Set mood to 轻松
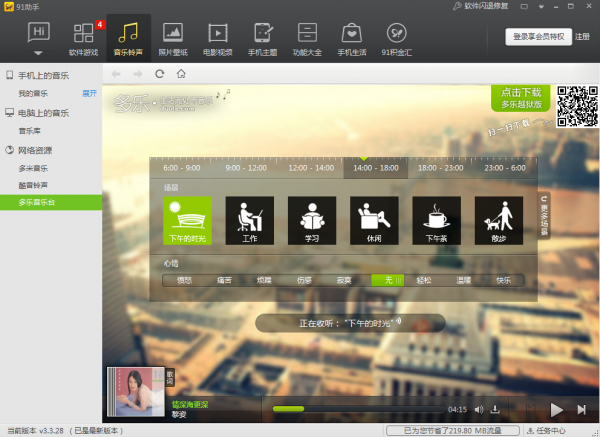600x437 pixels. click(424, 280)
